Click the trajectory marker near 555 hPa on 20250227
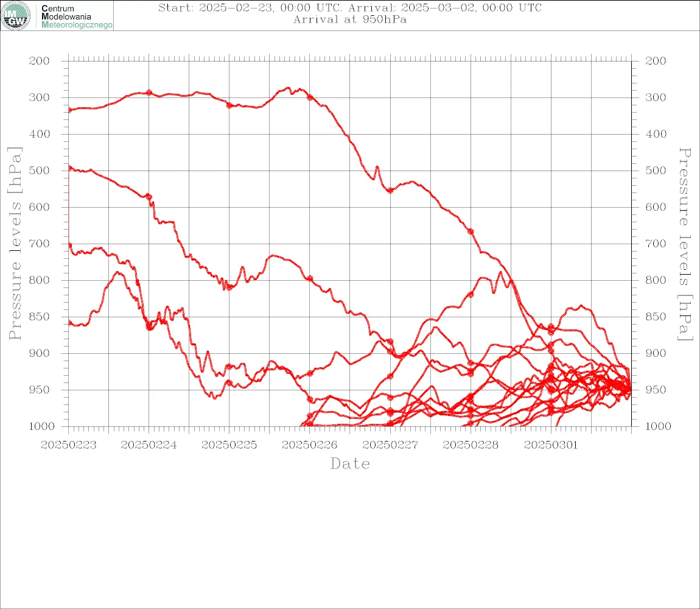Image resolution: width=700 pixels, height=609 pixels. point(390,191)
